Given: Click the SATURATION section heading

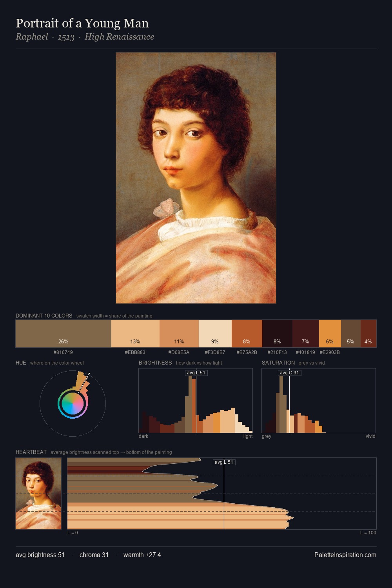Looking at the screenshot, I should click(278, 363).
